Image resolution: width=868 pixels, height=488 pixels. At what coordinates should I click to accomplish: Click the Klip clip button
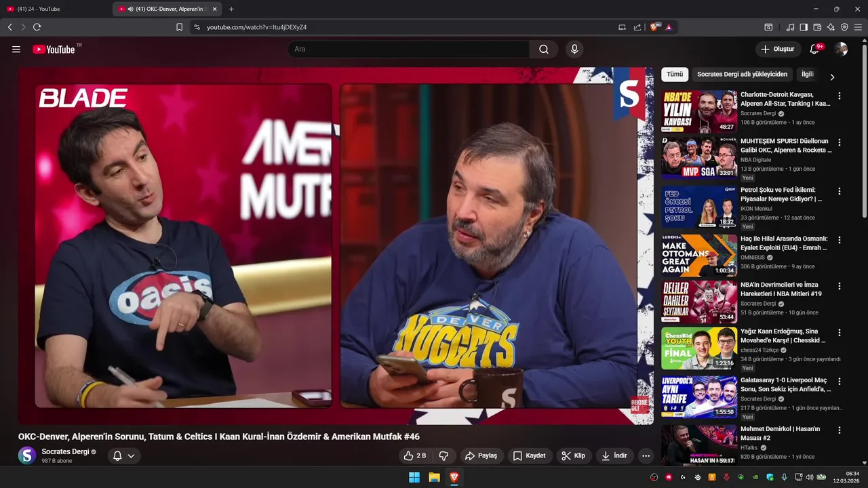(x=573, y=455)
